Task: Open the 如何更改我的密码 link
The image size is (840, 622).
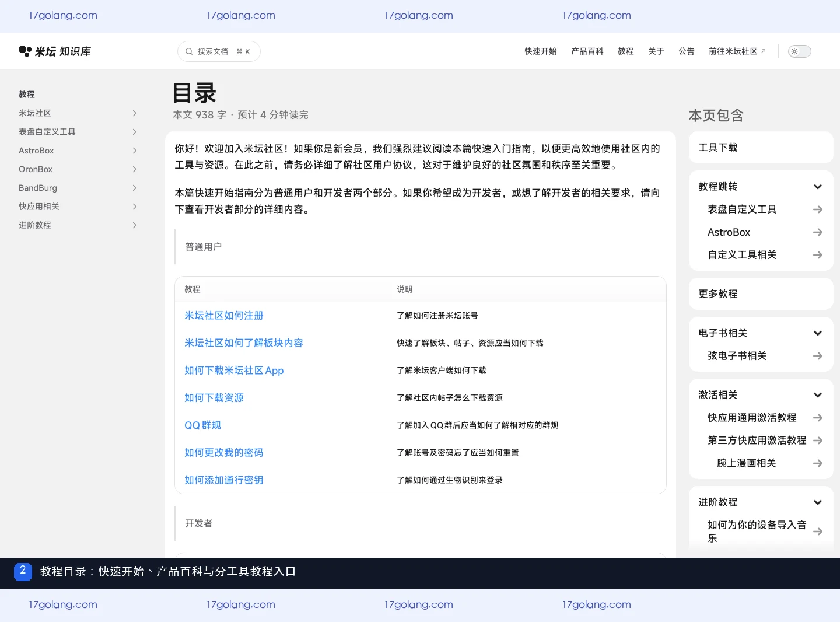Action: tap(224, 453)
